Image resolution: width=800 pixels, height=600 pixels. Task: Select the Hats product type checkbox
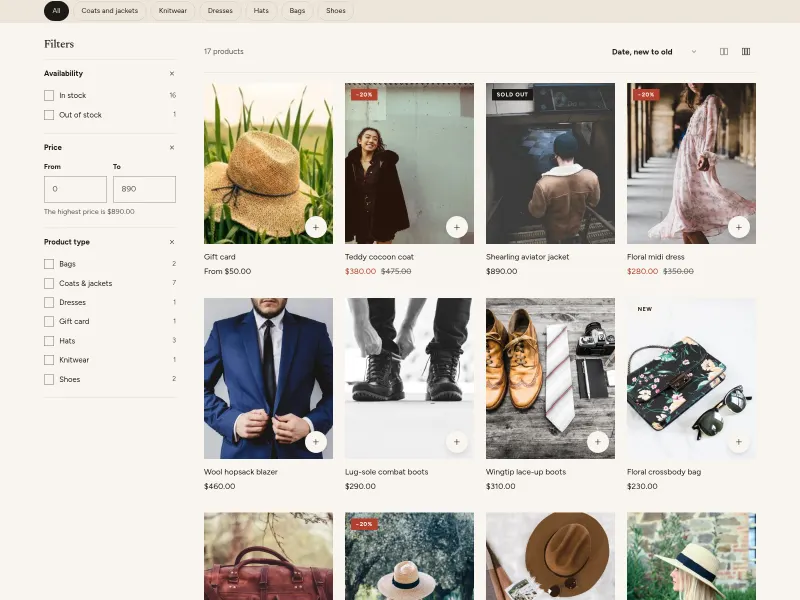click(x=49, y=341)
